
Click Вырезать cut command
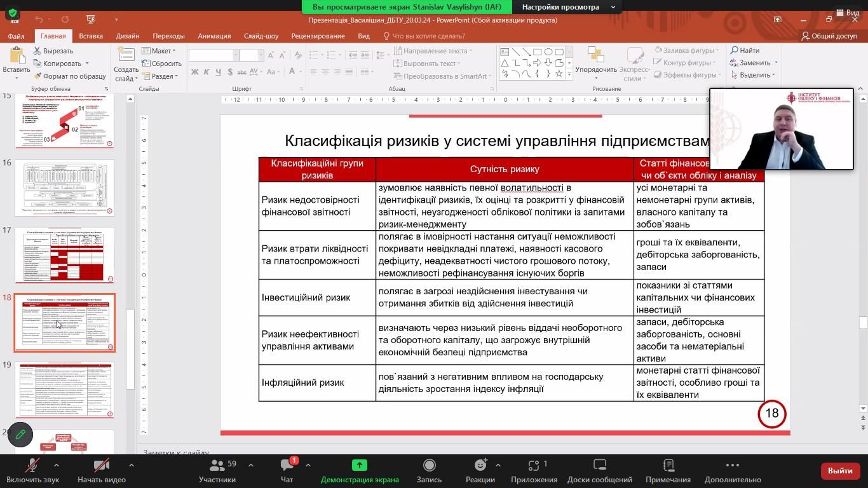(54, 51)
